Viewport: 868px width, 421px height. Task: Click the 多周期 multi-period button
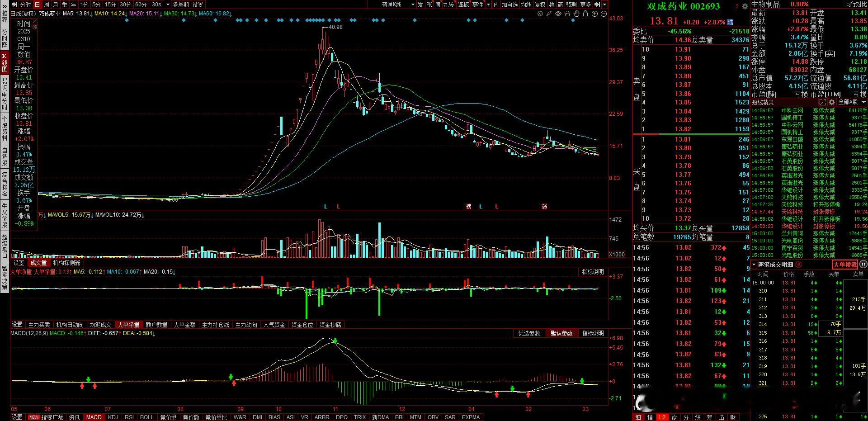click(x=180, y=5)
